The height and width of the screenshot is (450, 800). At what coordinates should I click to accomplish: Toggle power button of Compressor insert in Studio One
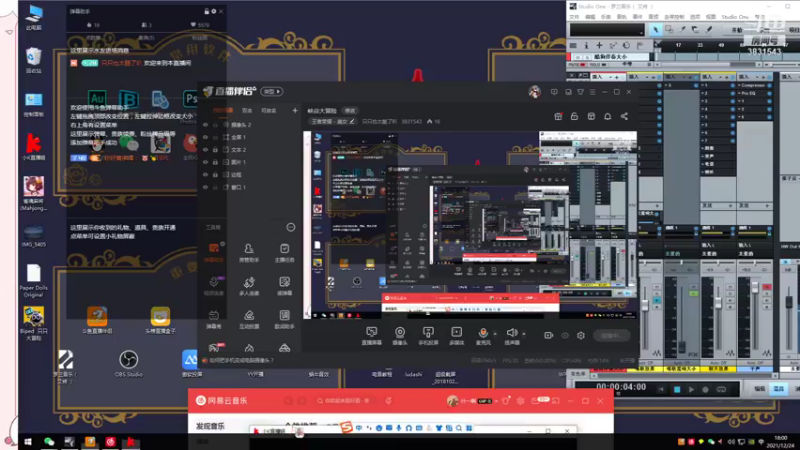coord(769,85)
